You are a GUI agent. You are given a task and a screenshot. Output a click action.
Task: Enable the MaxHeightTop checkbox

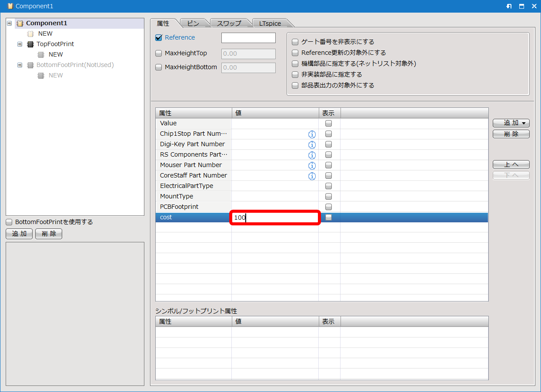coord(159,54)
